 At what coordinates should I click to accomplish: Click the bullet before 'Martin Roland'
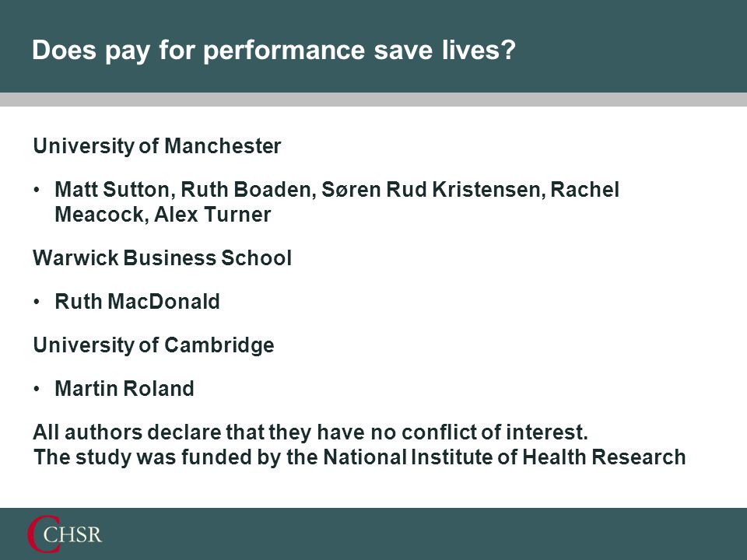(37, 389)
